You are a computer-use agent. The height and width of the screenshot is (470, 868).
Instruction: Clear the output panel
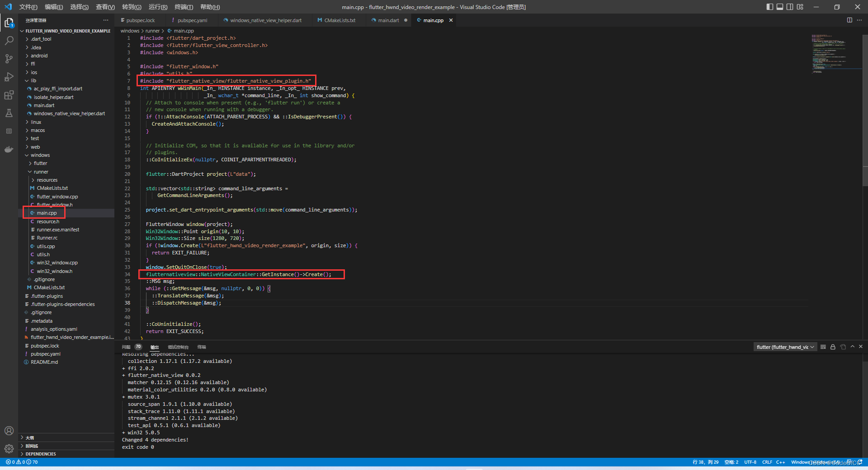pos(823,347)
